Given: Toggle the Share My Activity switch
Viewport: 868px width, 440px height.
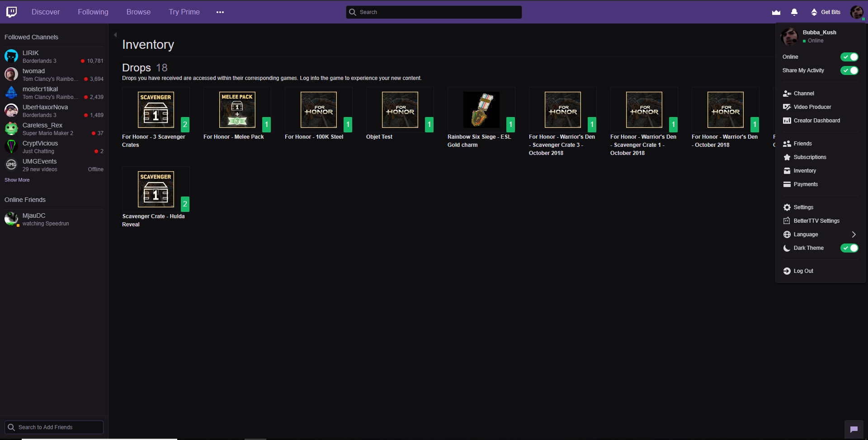Looking at the screenshot, I should coord(849,70).
